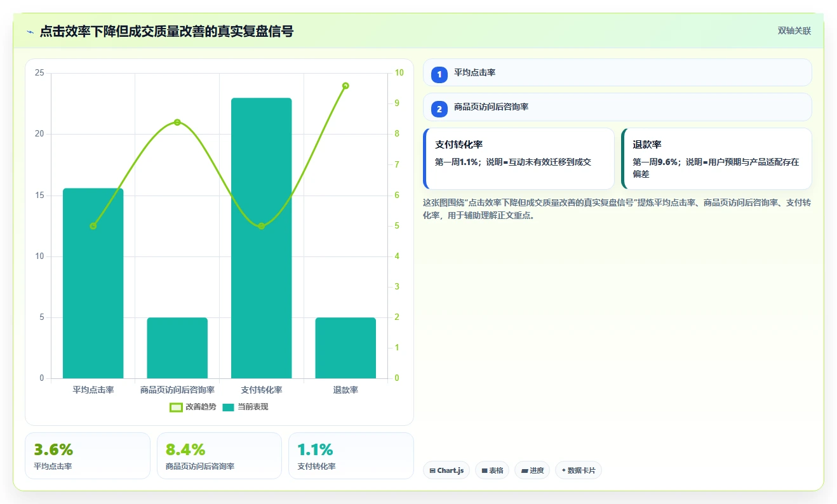Click the line point above 退款率
This screenshot has width=837, height=504.
(x=345, y=86)
